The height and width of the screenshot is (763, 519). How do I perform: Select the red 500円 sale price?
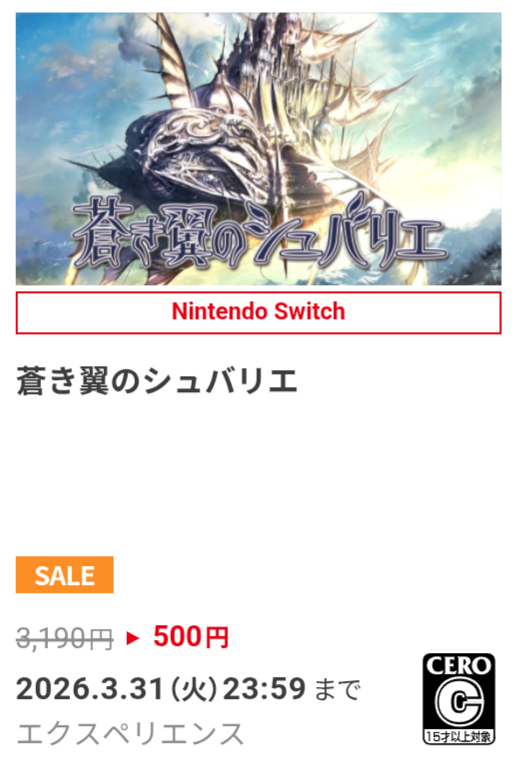point(191,636)
